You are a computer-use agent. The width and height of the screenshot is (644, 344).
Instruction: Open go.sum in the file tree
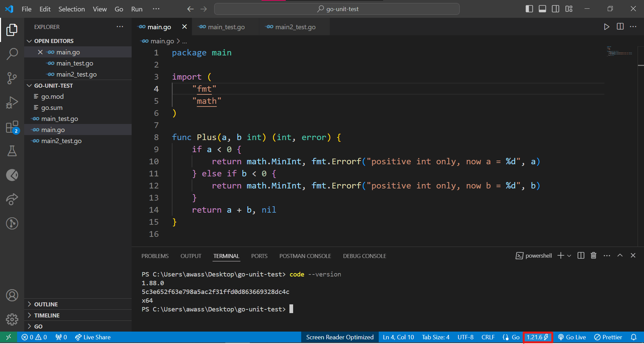(x=78, y=108)
